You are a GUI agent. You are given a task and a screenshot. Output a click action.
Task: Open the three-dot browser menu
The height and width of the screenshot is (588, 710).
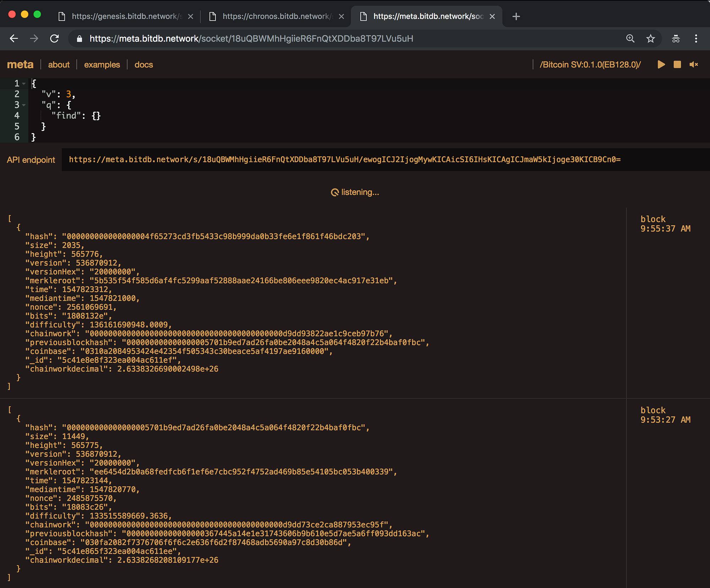click(696, 38)
